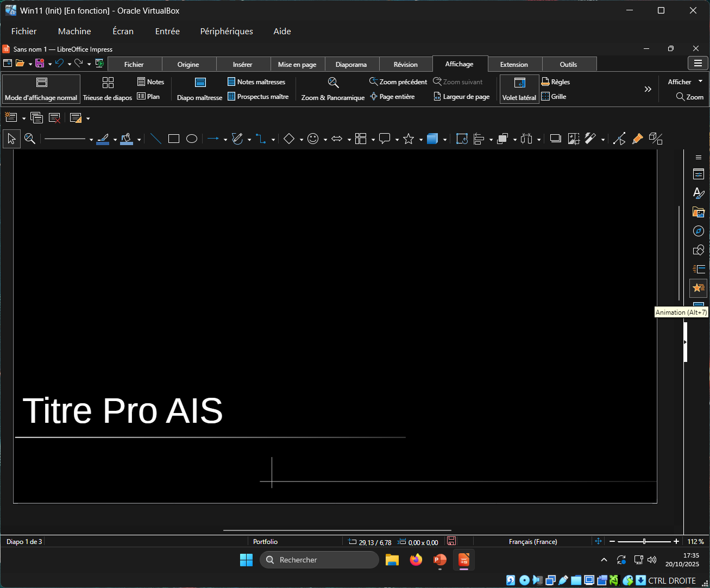710x588 pixels.
Task: Click the delete slide icon
Action: (54, 118)
